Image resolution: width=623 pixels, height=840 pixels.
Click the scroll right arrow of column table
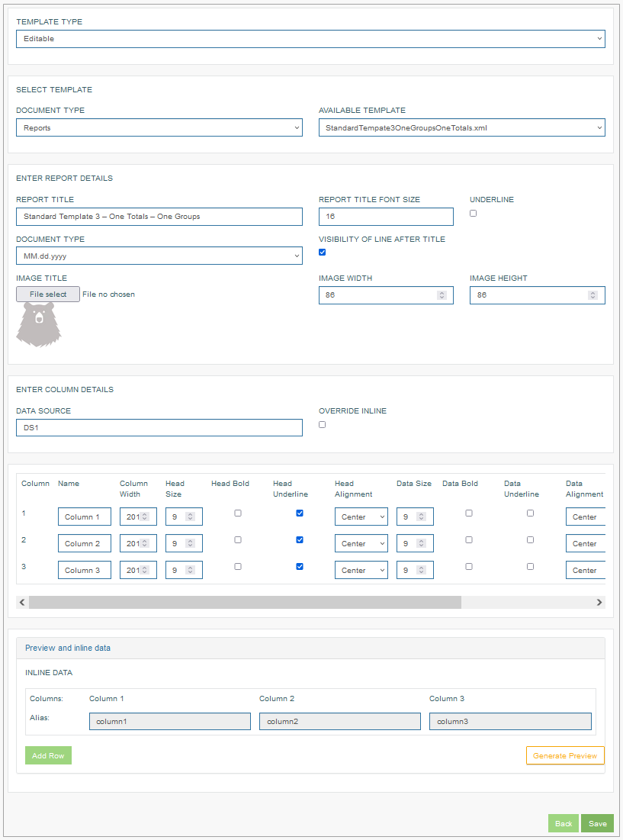point(599,603)
